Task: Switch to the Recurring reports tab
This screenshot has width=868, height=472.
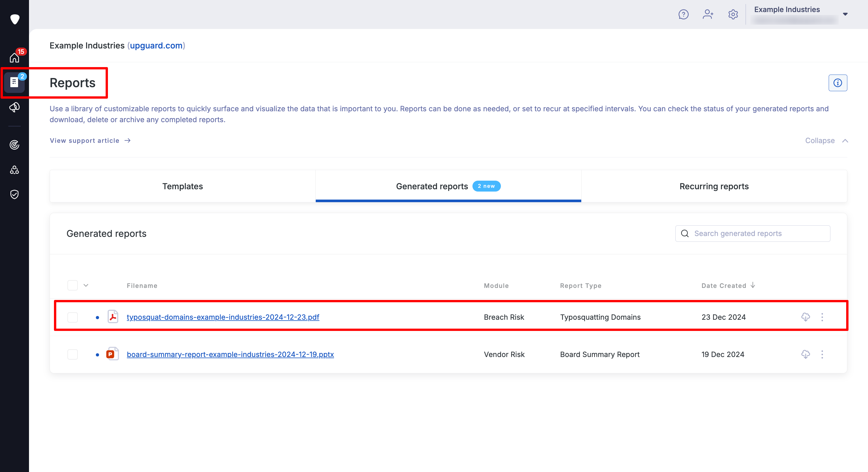Action: [714, 186]
